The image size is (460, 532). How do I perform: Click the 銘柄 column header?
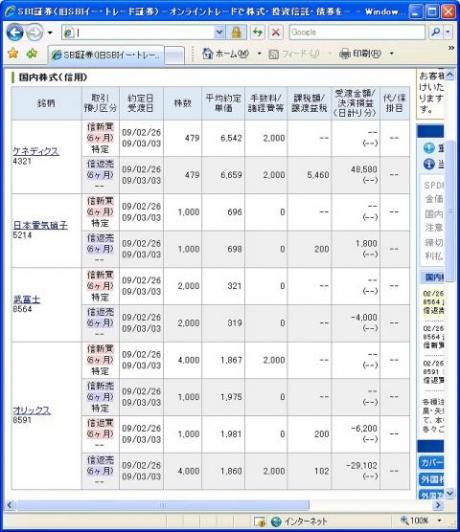pyautogui.click(x=46, y=103)
